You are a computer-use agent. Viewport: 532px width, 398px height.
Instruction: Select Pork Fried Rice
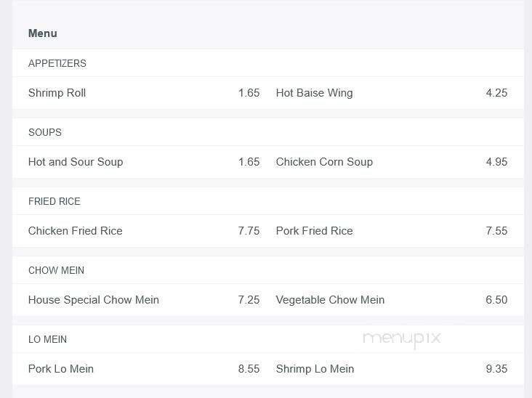click(x=314, y=231)
